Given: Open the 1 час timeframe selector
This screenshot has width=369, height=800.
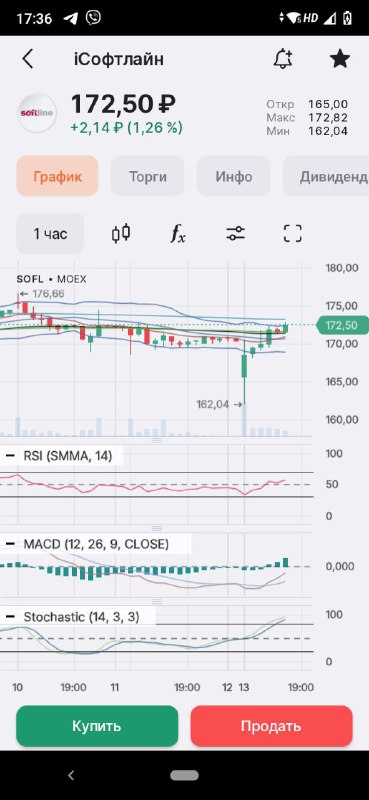Looking at the screenshot, I should (x=50, y=234).
